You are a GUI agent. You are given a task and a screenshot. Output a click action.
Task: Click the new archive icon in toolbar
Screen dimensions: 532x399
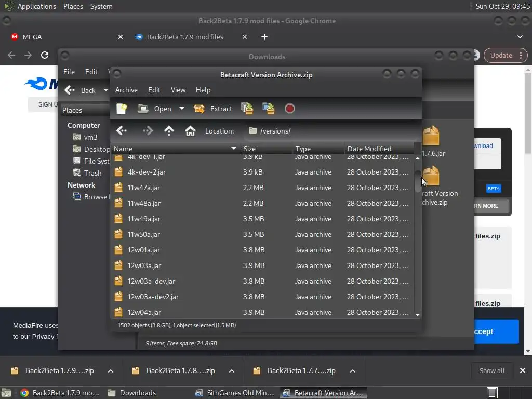(122, 109)
